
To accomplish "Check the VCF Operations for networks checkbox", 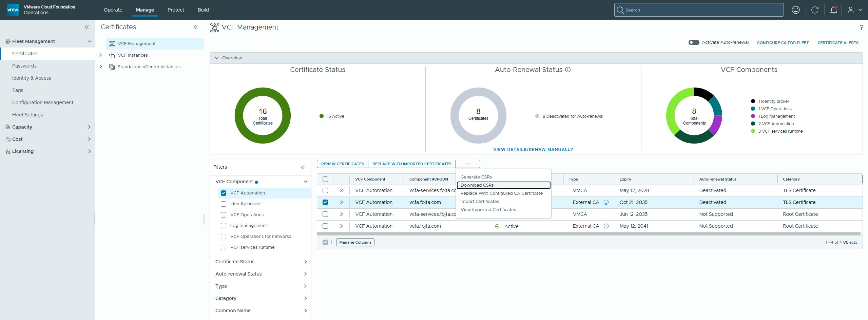I will (x=224, y=237).
